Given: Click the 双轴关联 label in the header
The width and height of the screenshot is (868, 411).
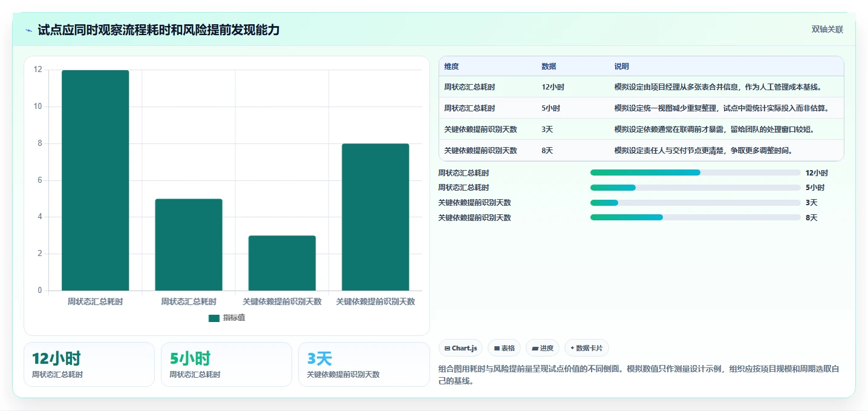Looking at the screenshot, I should [827, 30].
